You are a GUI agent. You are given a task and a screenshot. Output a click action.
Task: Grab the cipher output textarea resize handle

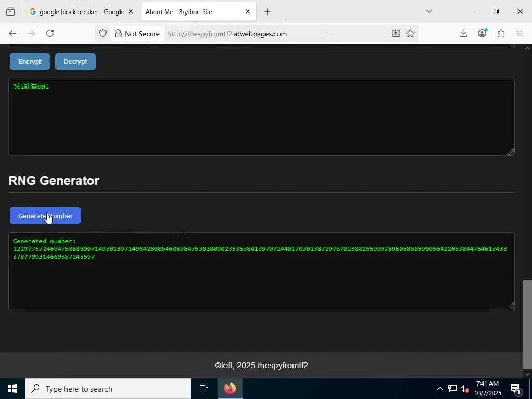(x=511, y=152)
